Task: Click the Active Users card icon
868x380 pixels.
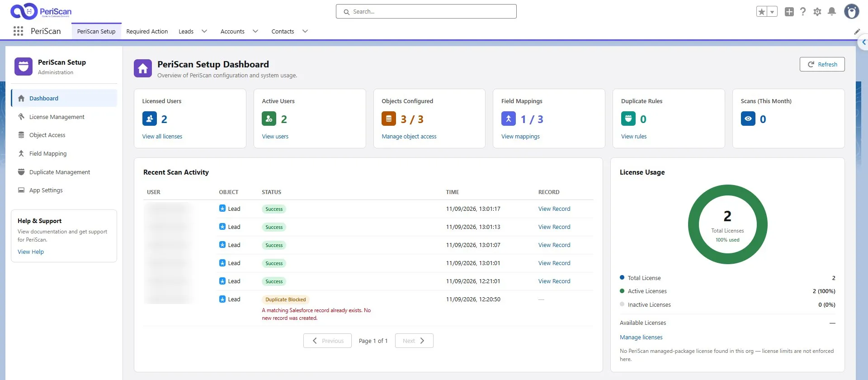Action: click(269, 119)
